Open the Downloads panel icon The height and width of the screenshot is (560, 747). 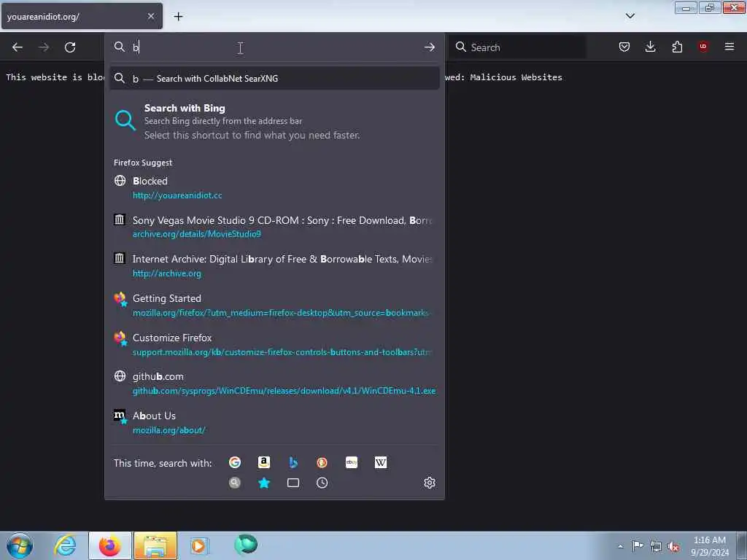point(650,47)
